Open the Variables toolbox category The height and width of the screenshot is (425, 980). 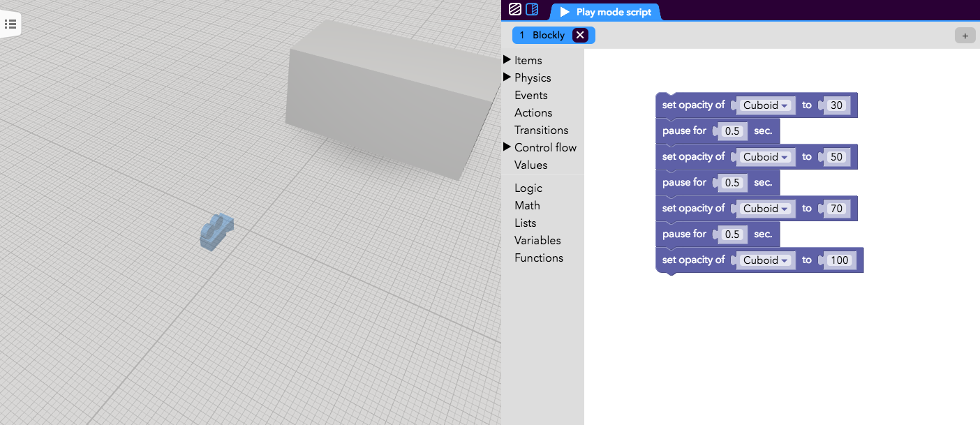(537, 240)
